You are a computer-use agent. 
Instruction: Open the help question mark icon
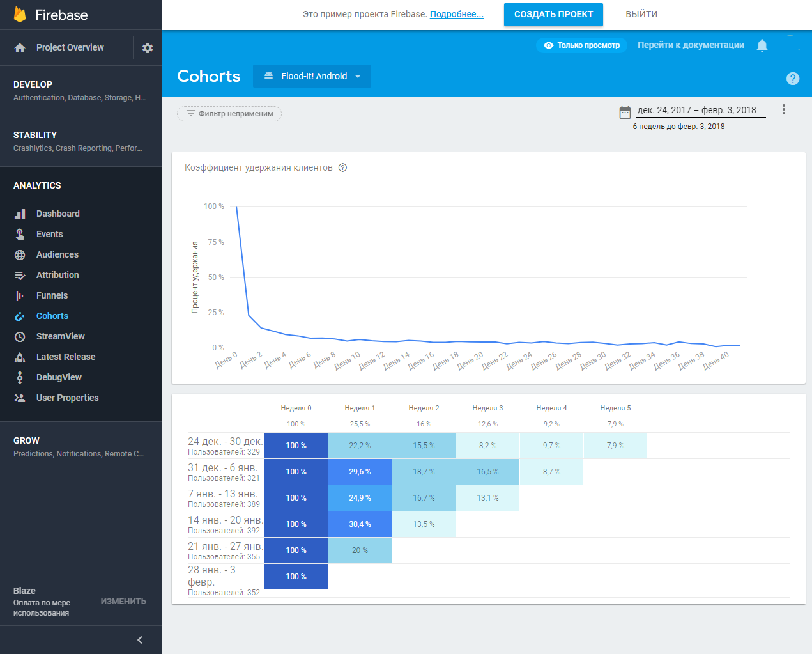click(x=793, y=79)
